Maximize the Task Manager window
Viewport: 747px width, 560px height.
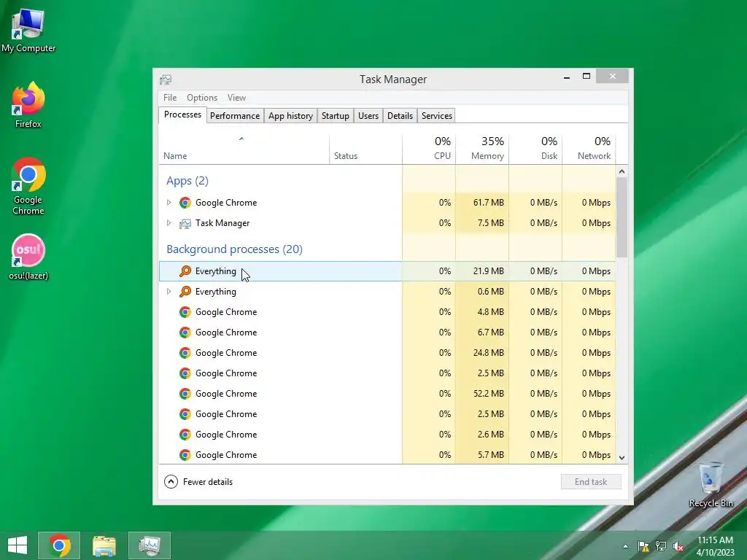pos(587,76)
